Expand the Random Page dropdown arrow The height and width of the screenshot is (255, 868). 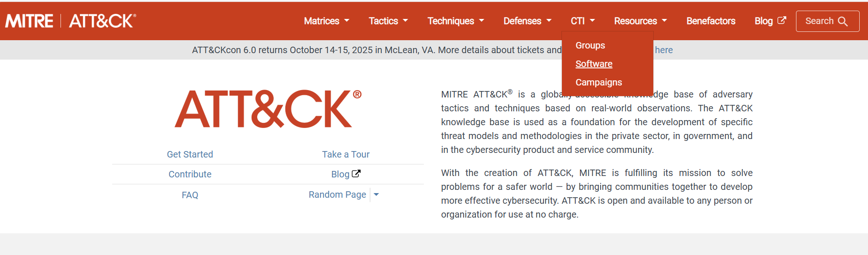tap(376, 195)
